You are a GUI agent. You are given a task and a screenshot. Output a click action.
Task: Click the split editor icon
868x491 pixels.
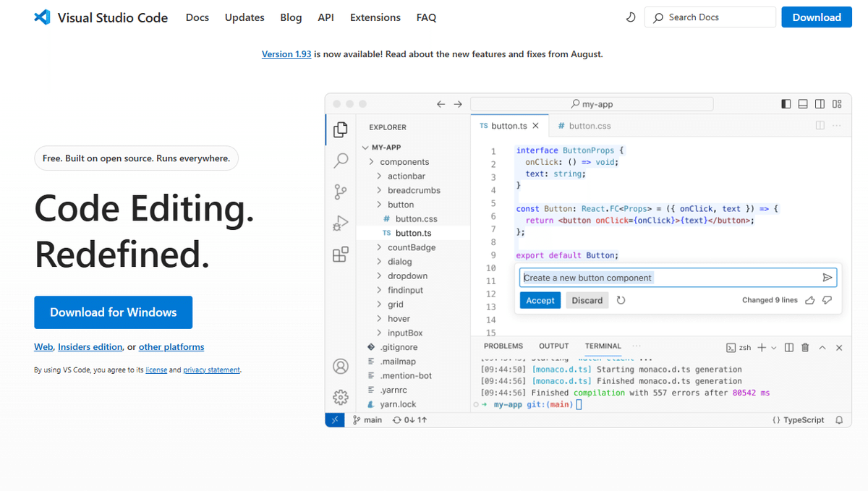[x=820, y=126]
